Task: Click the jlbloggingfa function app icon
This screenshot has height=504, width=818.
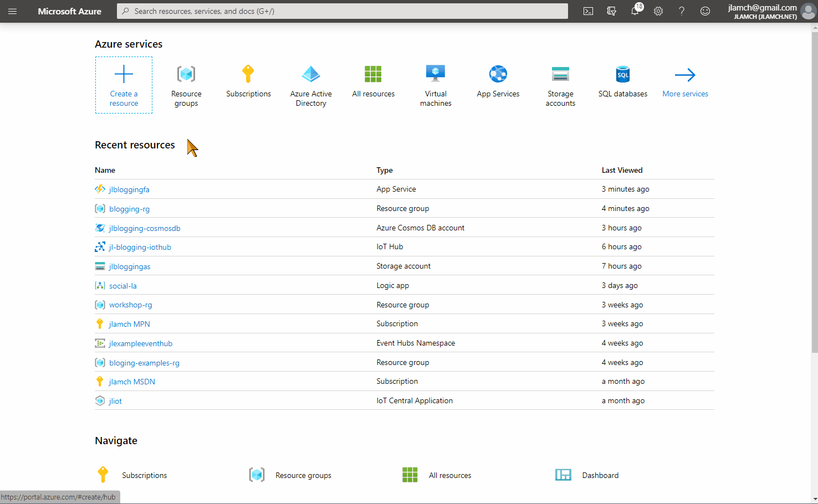Action: [x=100, y=189]
